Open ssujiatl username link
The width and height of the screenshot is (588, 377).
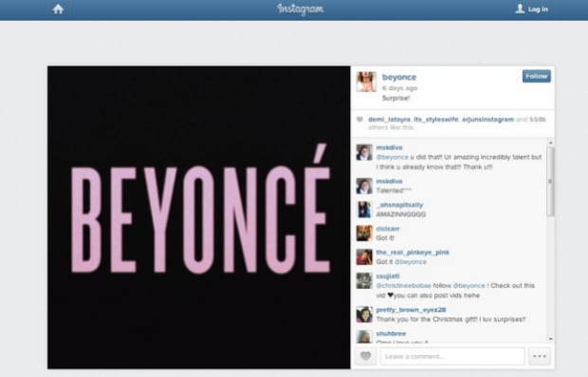click(x=388, y=276)
